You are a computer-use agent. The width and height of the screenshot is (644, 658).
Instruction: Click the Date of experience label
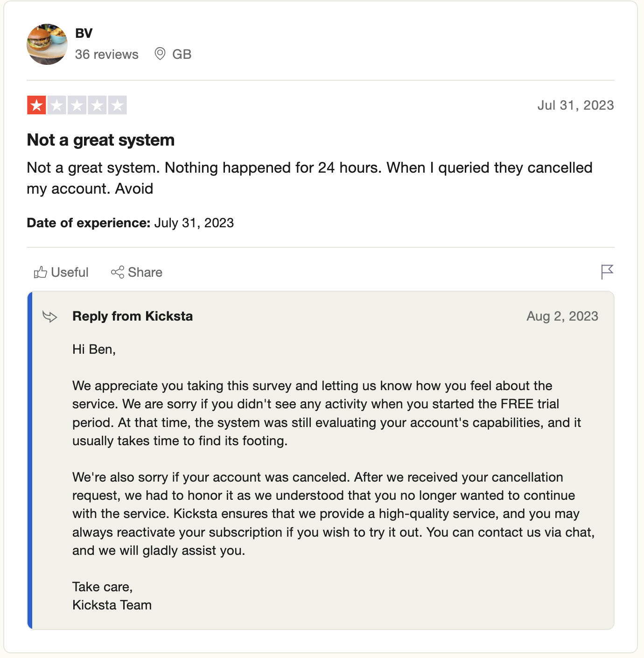tap(88, 223)
